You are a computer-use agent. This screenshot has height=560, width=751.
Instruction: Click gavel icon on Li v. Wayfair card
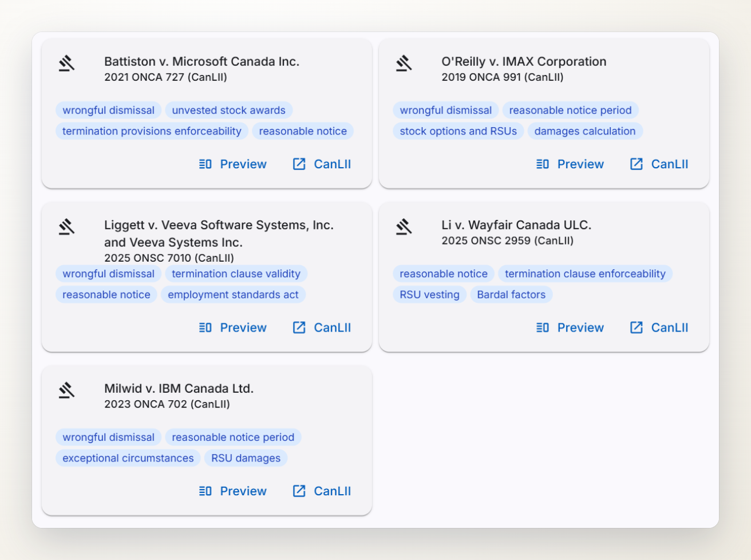point(404,227)
